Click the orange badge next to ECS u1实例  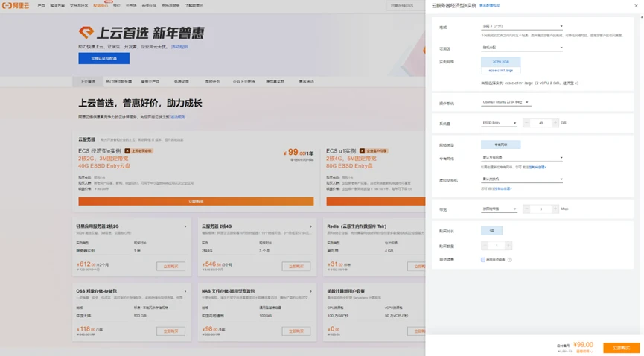click(373, 151)
